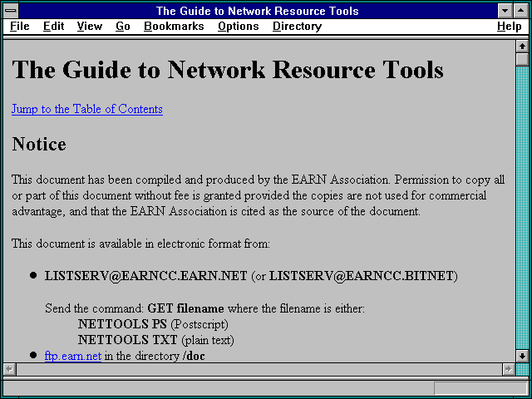Open the Help menu
Screen dimensions: 532x399
coord(510,27)
